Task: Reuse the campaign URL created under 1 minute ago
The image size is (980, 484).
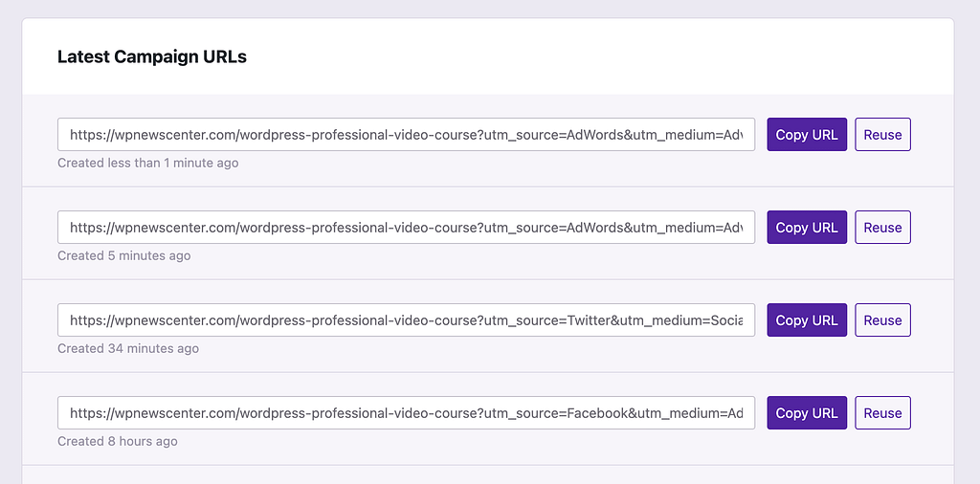Action: click(881, 135)
